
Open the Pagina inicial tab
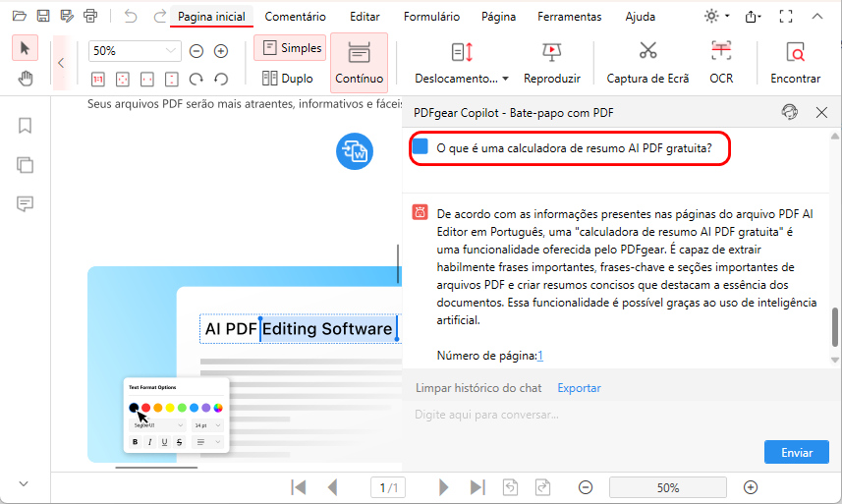211,17
